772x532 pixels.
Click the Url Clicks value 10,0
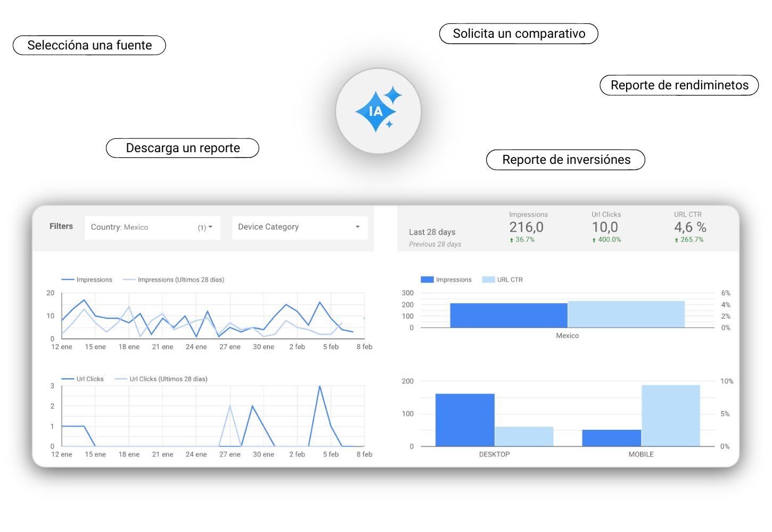(605, 227)
